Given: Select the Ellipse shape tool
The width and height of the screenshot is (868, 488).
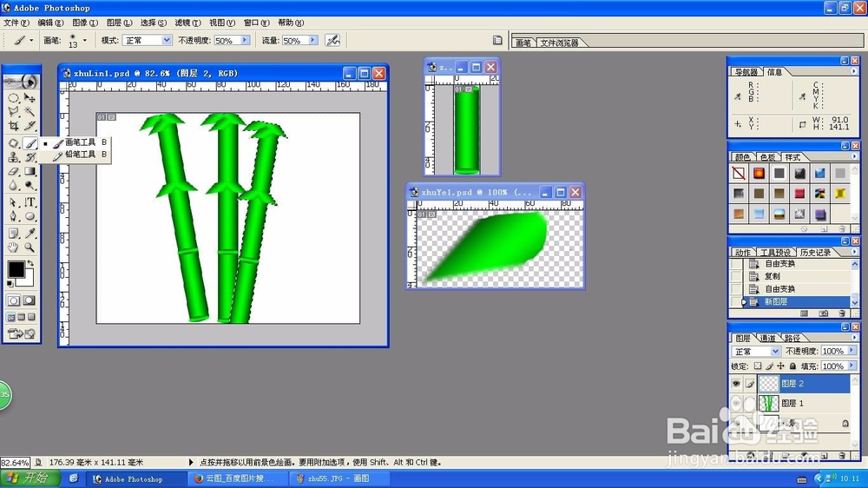Looking at the screenshot, I should click(30, 216).
